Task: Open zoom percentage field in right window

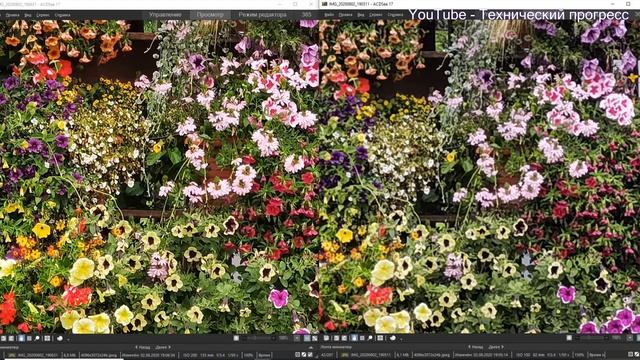Action: 616,338
